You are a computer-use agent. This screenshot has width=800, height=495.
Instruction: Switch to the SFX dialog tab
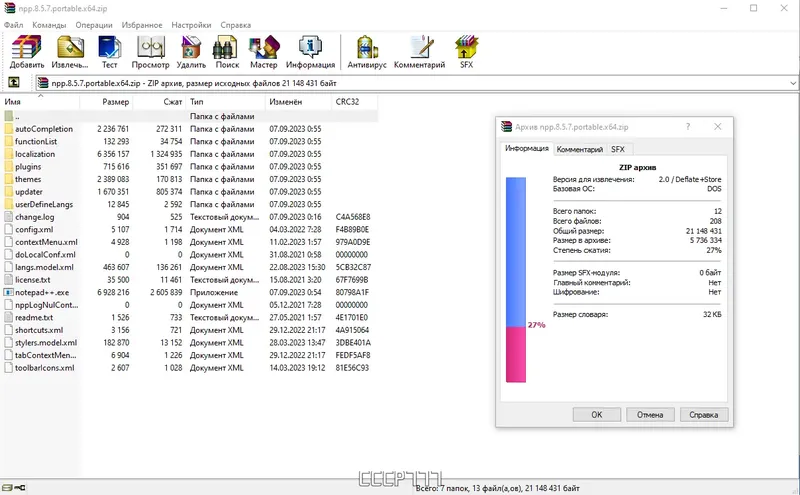(x=618, y=150)
